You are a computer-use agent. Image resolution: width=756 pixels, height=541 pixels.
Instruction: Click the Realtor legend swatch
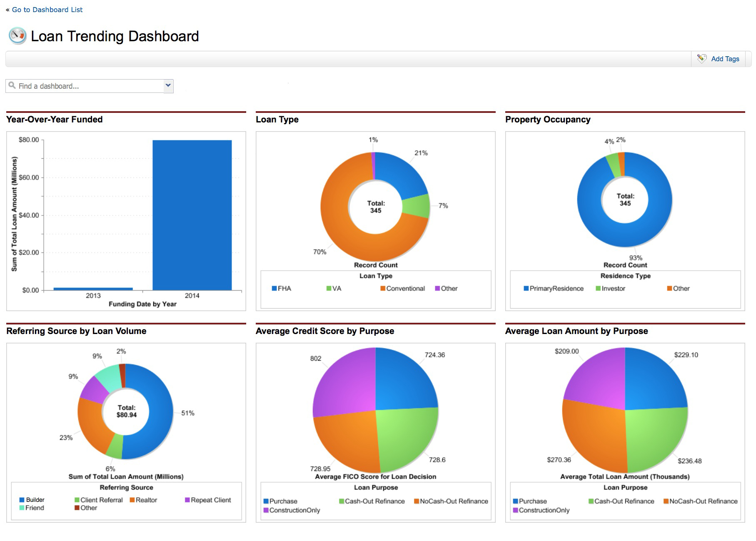tap(132, 500)
